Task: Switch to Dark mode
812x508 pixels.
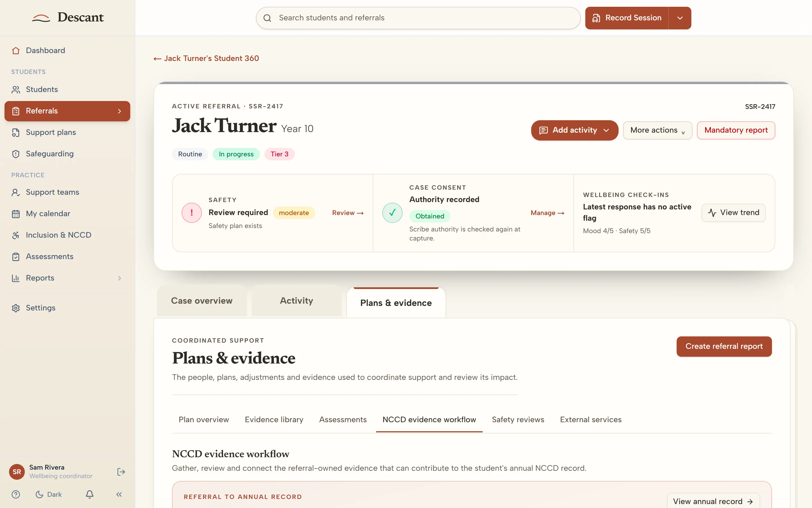Action: point(49,494)
